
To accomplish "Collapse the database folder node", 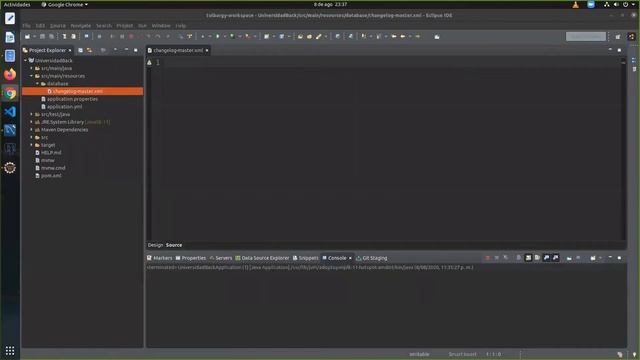I will point(38,84).
